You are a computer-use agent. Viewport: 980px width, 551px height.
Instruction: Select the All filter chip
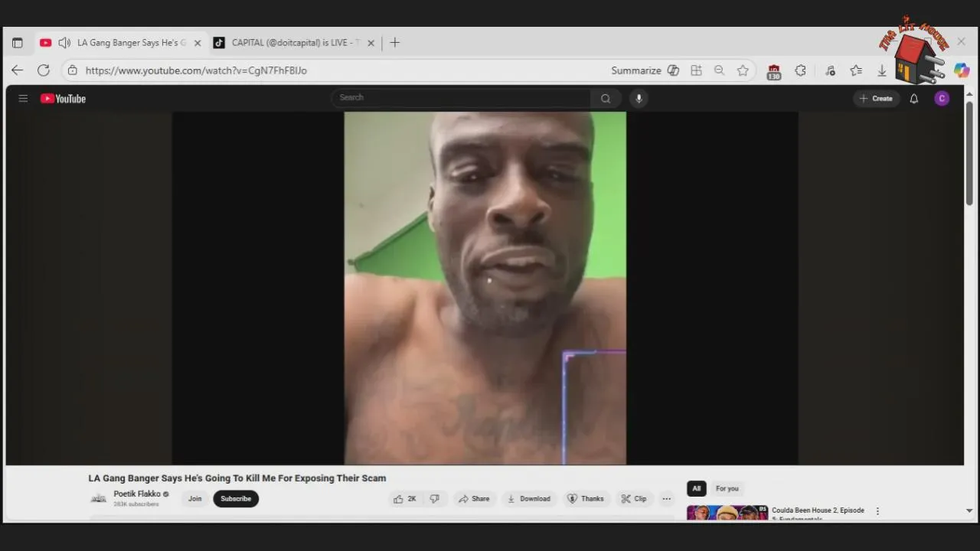coord(697,488)
